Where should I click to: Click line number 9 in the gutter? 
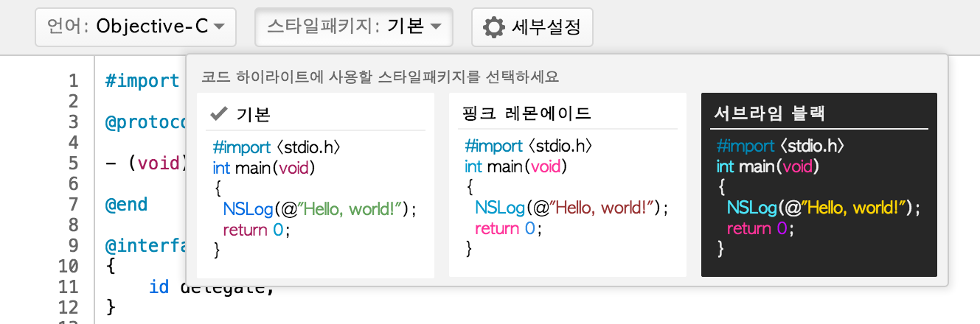pos(73,245)
